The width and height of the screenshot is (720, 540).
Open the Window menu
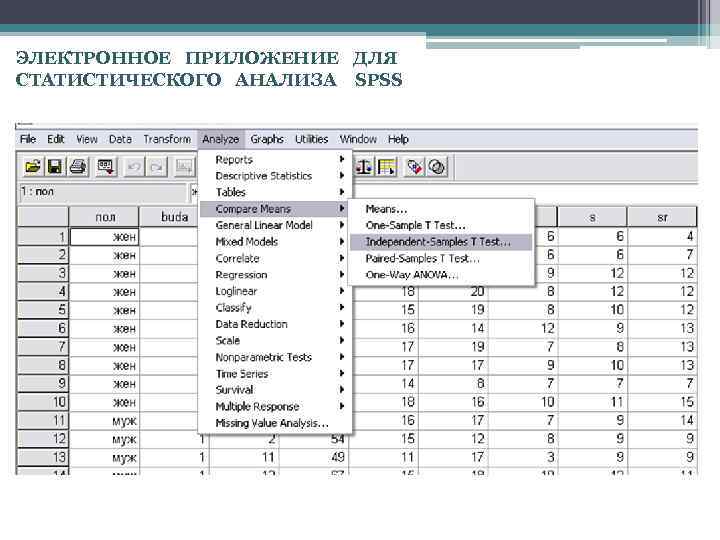358,139
